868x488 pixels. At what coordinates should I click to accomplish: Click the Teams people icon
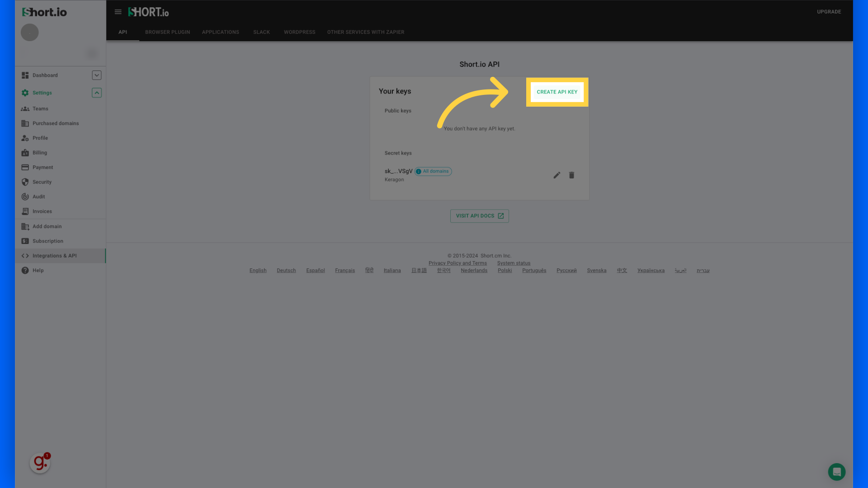tap(25, 109)
